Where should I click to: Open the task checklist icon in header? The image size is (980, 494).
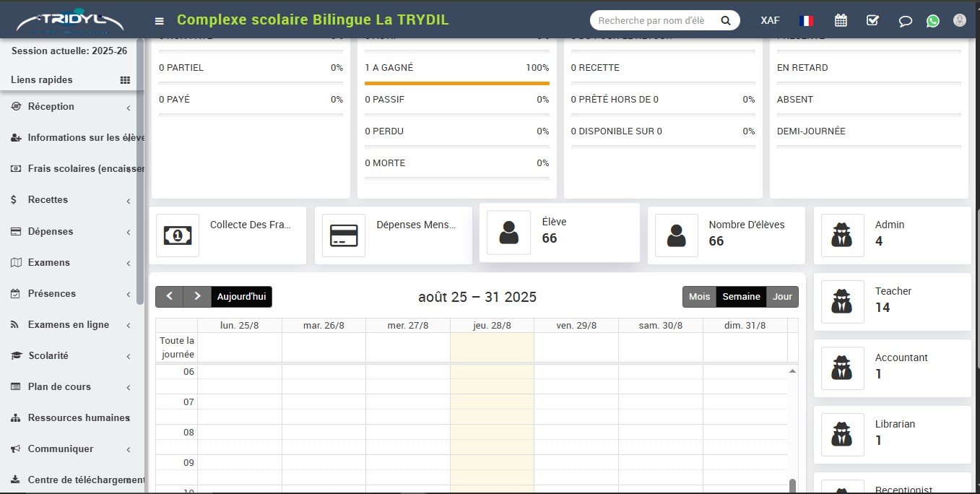tap(872, 20)
